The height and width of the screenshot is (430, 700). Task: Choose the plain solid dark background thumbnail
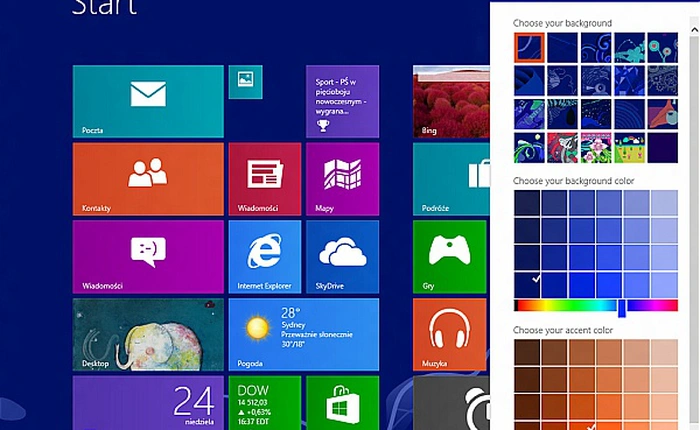click(662, 148)
